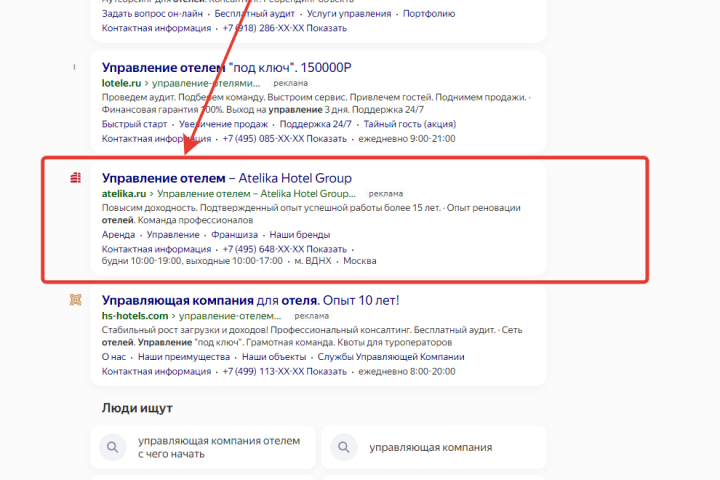
Task: Click the 'Люди ищут' heading
Action: click(137, 408)
